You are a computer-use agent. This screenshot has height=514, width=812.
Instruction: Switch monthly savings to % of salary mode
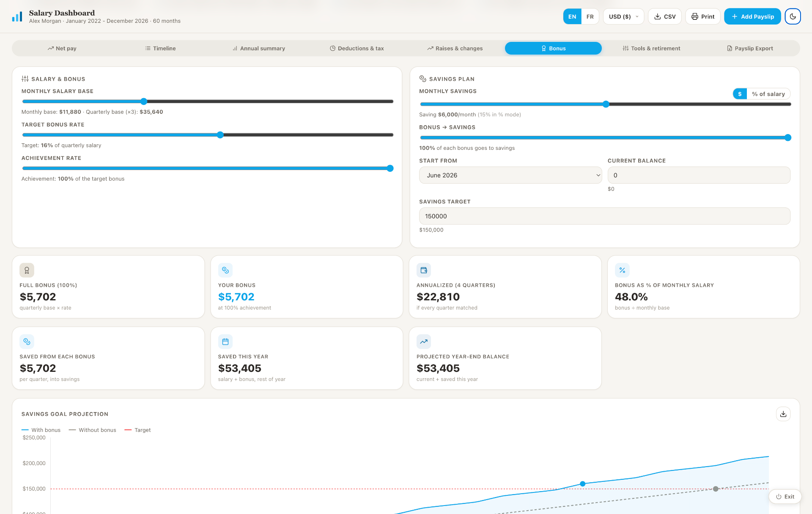[x=768, y=94]
